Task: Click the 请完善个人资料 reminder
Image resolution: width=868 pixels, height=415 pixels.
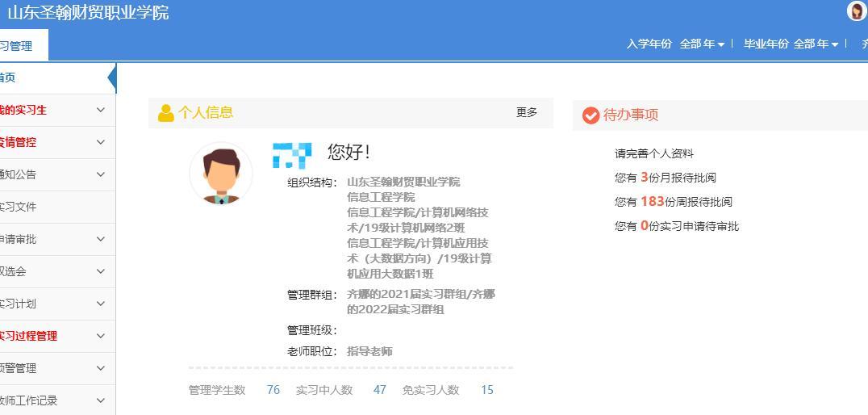Action: [653, 153]
